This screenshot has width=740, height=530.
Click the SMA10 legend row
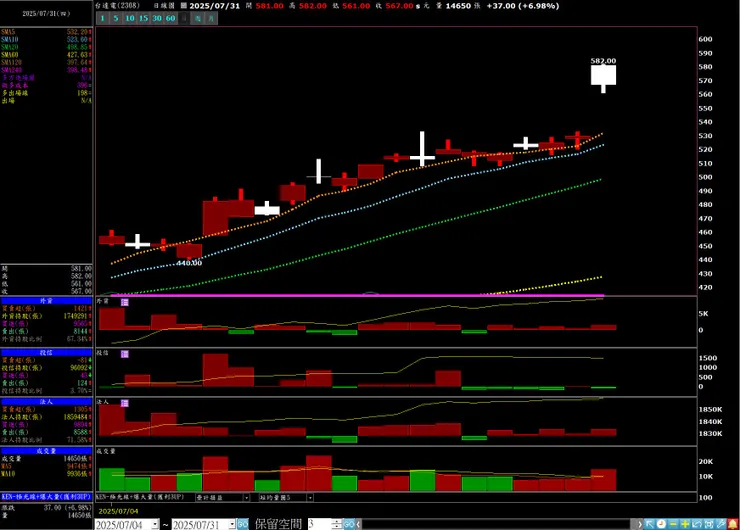pos(46,40)
